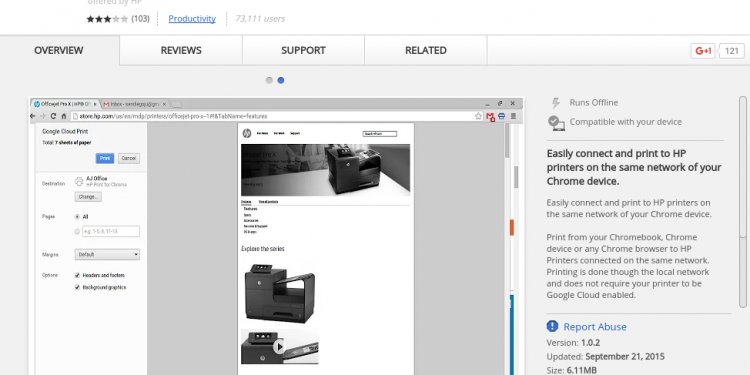This screenshot has width=750, height=375.
Task: Select the first screenshot carousel dot
Action: (269, 80)
